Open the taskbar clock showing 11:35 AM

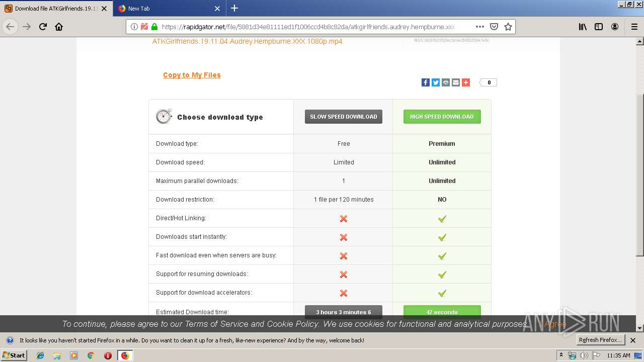pos(618,355)
